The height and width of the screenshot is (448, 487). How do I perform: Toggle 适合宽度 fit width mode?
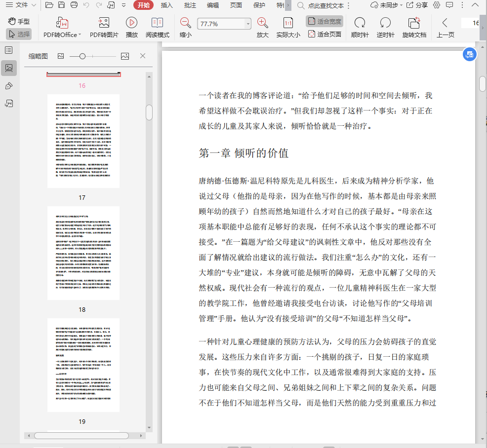coord(325,21)
